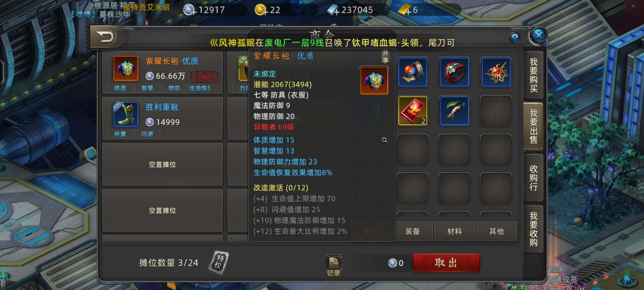Screen dimensions: 644x290
Task: Open the help question mark icon
Action: (x=515, y=38)
